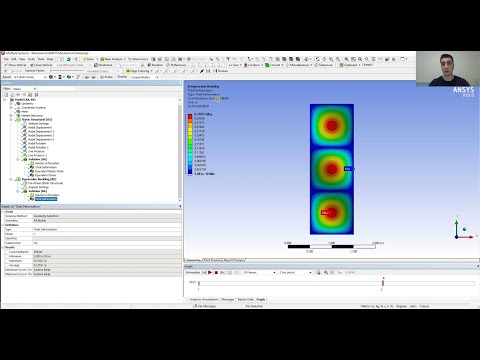This screenshot has height=360, width=480.
Task: Select highlighted Total Deformation under Eigenvalue Buckling
Action: click(46, 199)
